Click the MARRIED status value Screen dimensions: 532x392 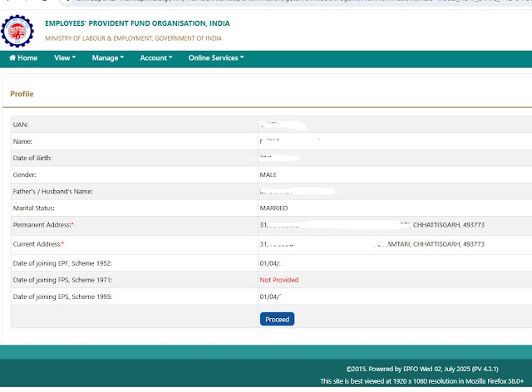[x=273, y=208]
